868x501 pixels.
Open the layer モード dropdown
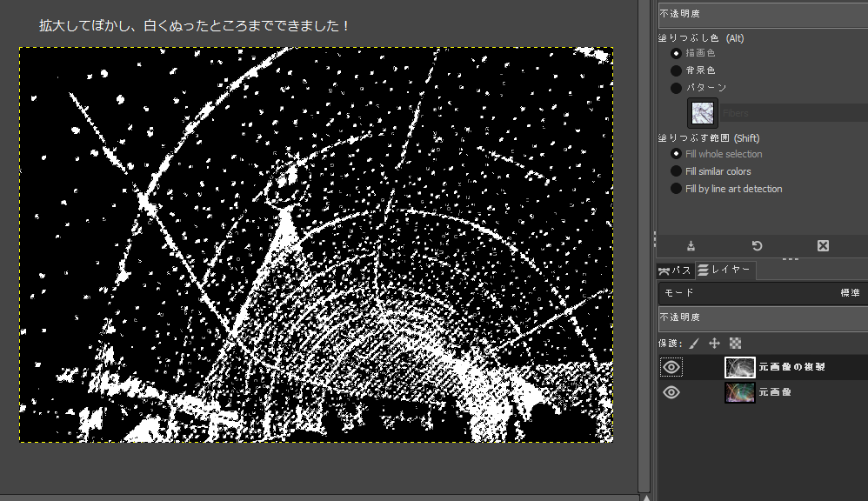click(x=762, y=293)
